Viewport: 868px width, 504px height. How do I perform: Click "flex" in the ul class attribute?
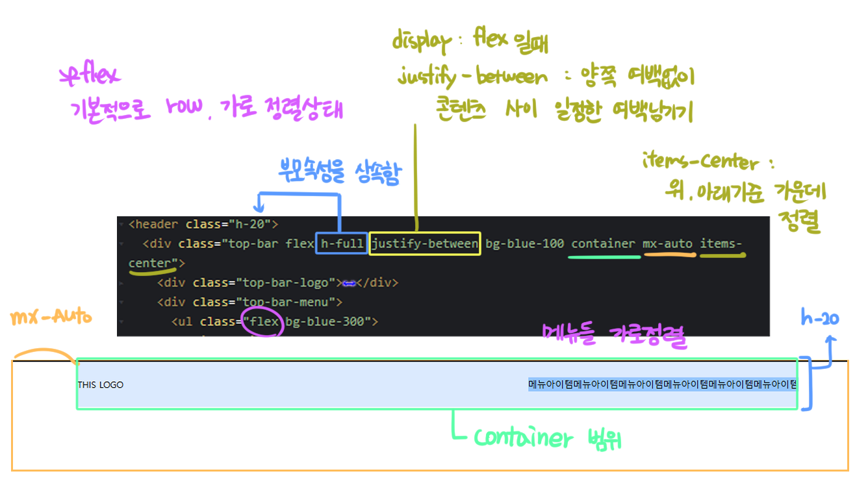pos(264,321)
